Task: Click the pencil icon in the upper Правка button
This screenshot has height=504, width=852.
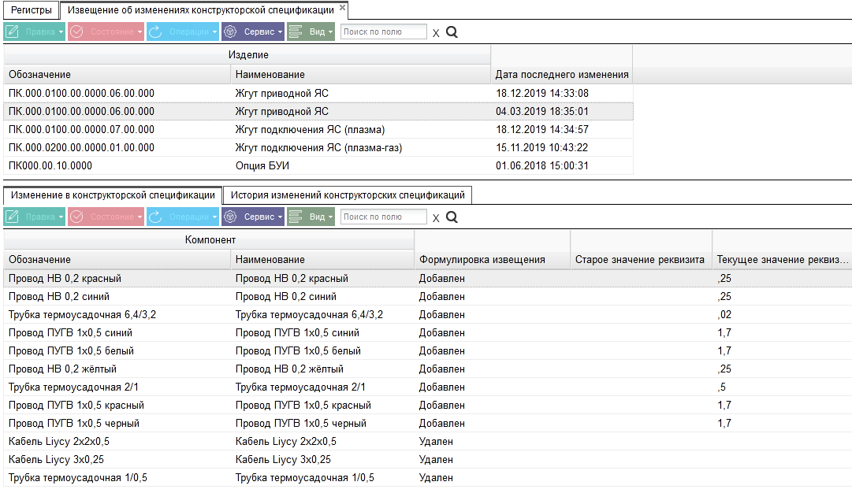Action: coord(13,31)
